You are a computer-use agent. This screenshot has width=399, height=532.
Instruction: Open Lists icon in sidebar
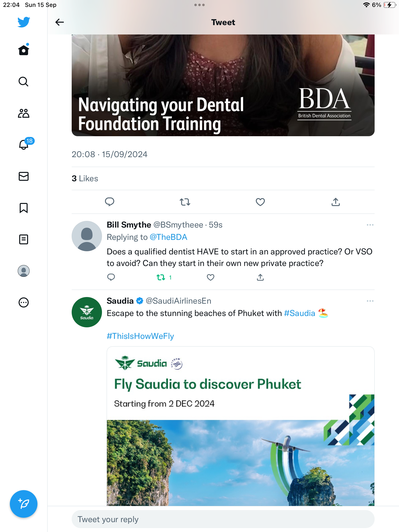[24, 239]
